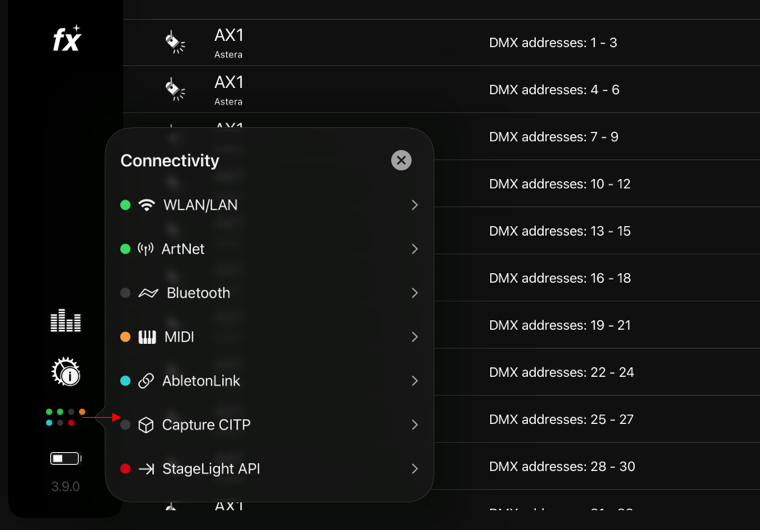This screenshot has width=760, height=530.
Task: Expand the WLAN/LAN chevron
Action: coord(414,205)
